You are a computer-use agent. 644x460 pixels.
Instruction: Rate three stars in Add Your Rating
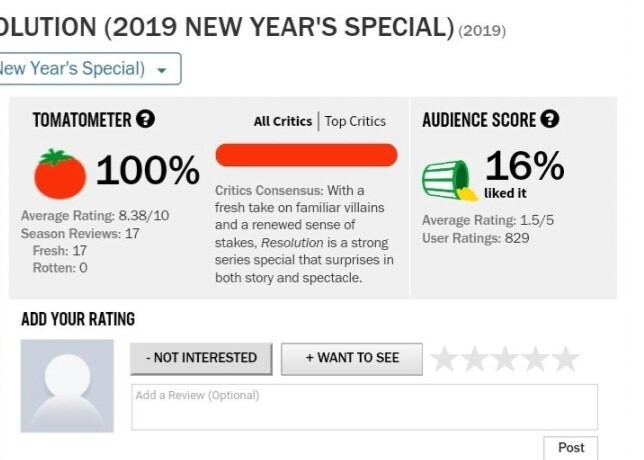505,359
